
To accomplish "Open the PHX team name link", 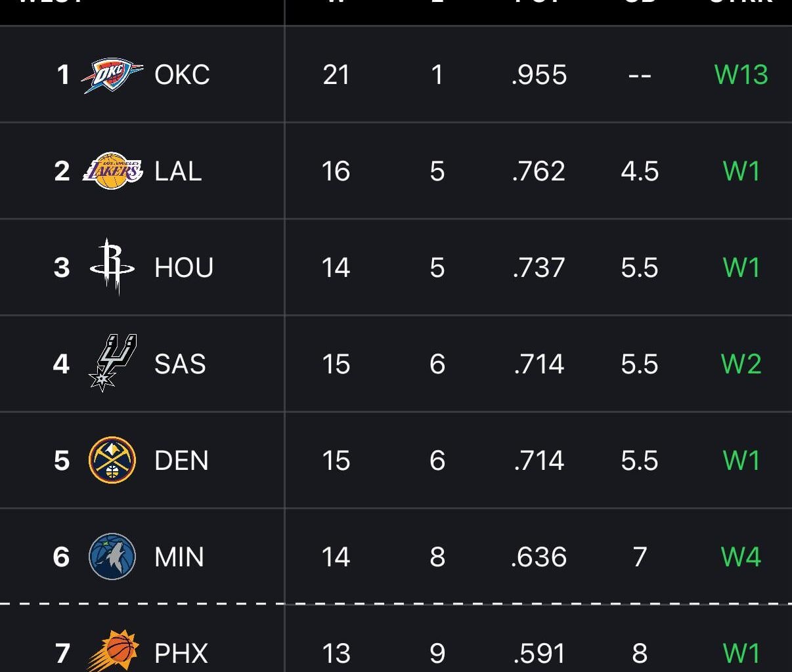I will click(181, 653).
